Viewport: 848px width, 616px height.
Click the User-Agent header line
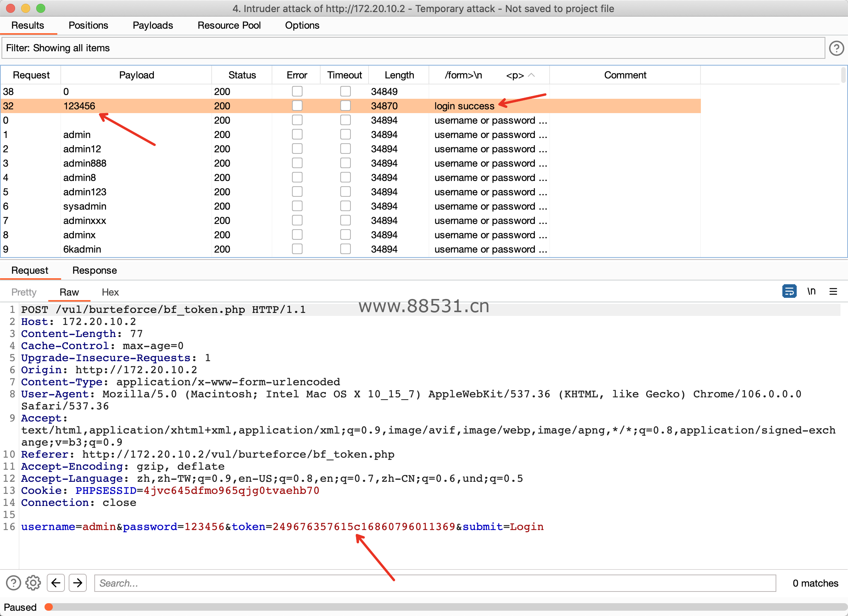click(411, 400)
